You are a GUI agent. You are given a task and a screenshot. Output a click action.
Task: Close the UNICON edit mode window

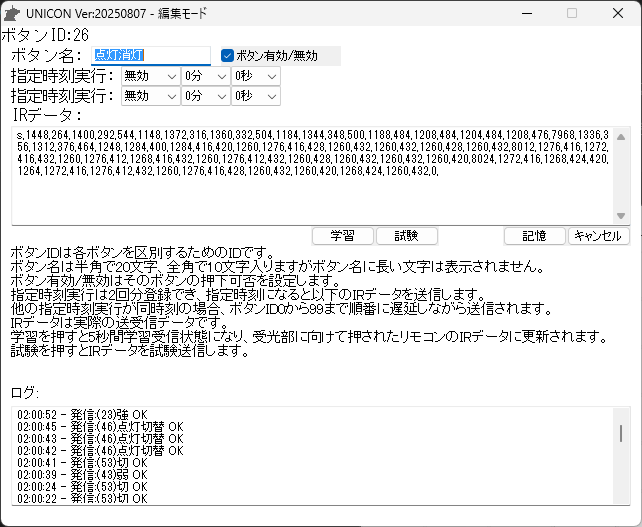618,13
